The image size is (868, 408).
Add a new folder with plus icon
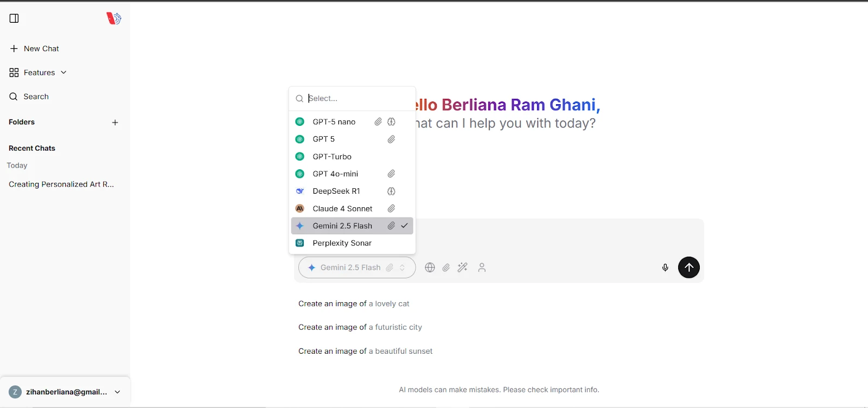tap(115, 123)
